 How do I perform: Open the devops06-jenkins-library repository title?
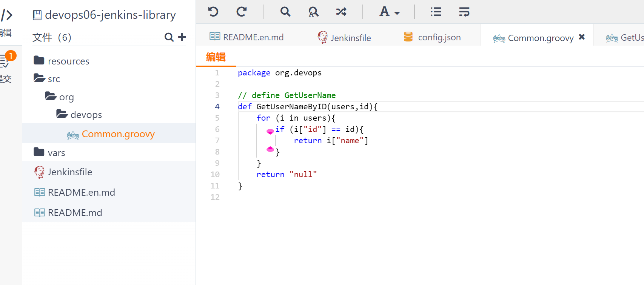coord(110,15)
